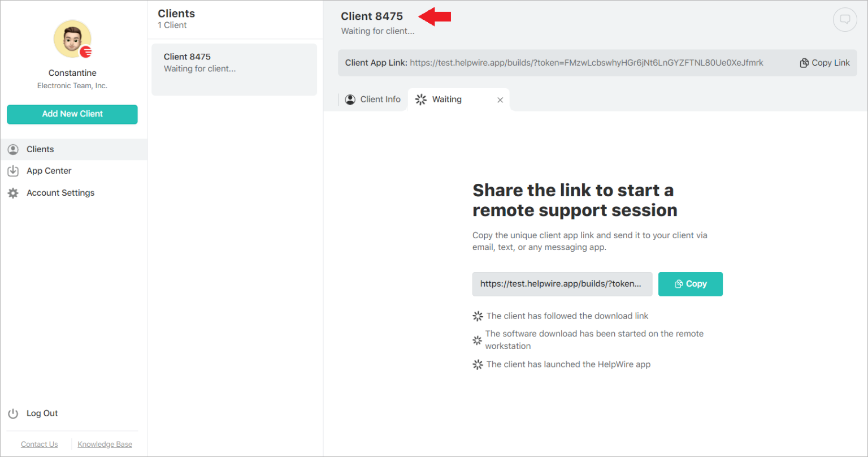Open the Contact Us link
The height and width of the screenshot is (457, 868).
coord(39,444)
